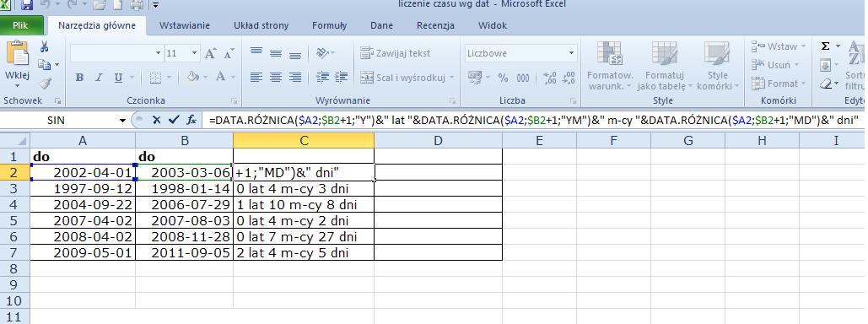The image size is (868, 324).
Task: Apply percent style with % icon
Action: click(x=503, y=78)
